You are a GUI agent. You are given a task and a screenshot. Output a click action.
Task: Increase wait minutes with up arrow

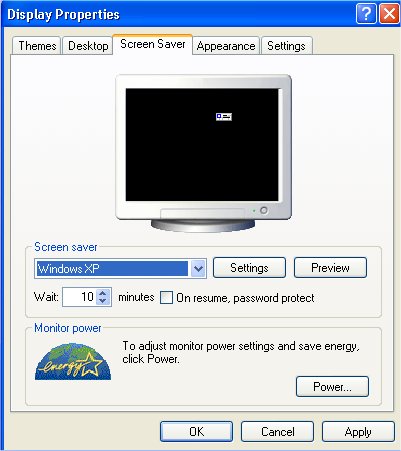(103, 293)
